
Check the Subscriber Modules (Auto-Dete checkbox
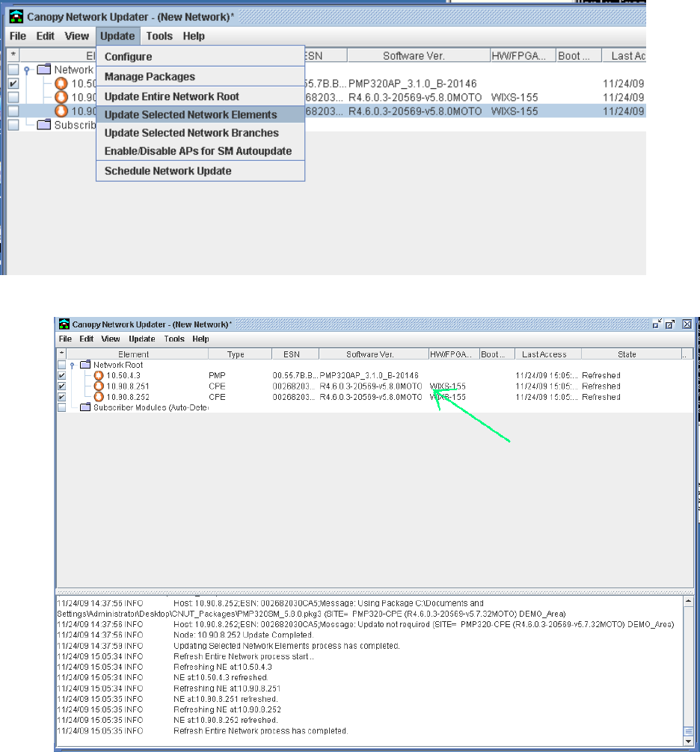pos(62,407)
